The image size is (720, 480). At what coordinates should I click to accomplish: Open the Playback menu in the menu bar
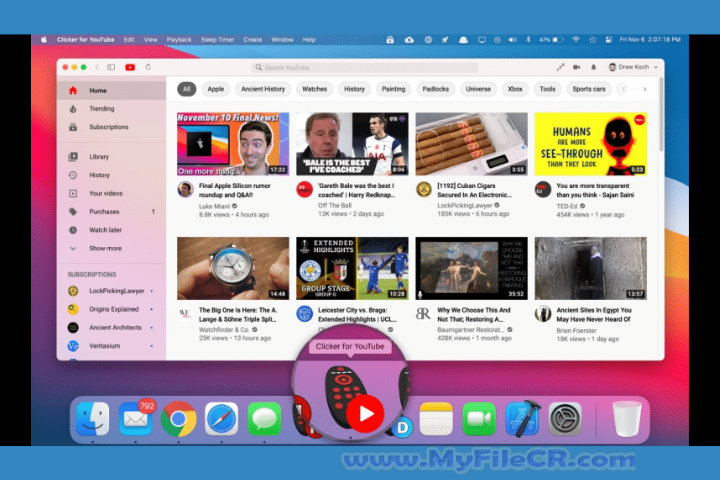179,40
